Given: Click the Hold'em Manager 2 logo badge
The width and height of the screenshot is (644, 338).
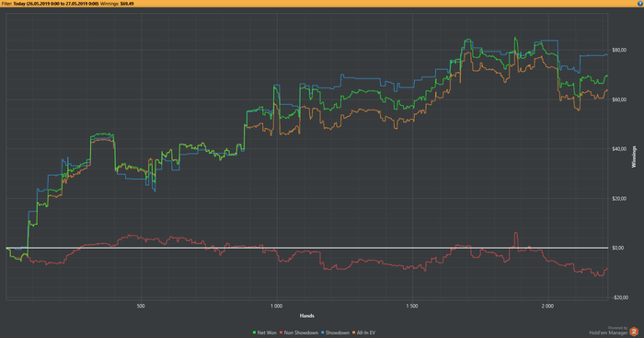Looking at the screenshot, I should [x=634, y=332].
